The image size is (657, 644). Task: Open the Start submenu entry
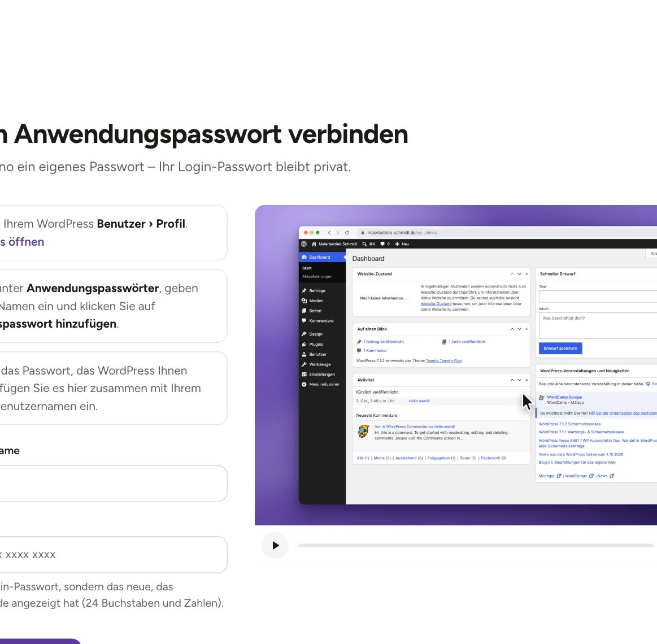[x=307, y=268]
